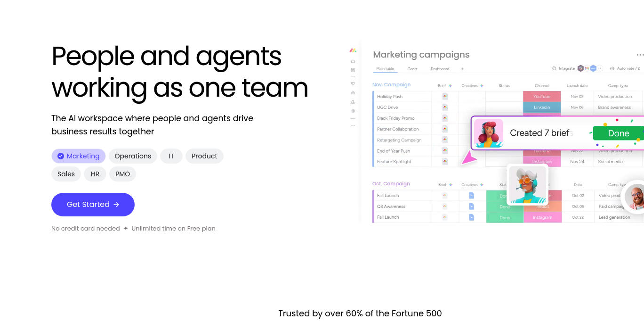
Task: Switch to the Main table tab
Action: (385, 69)
